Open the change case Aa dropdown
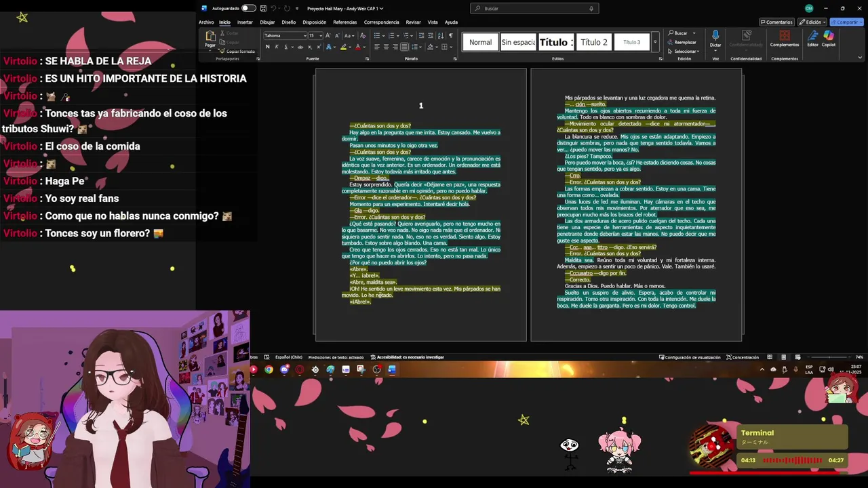 (x=349, y=35)
